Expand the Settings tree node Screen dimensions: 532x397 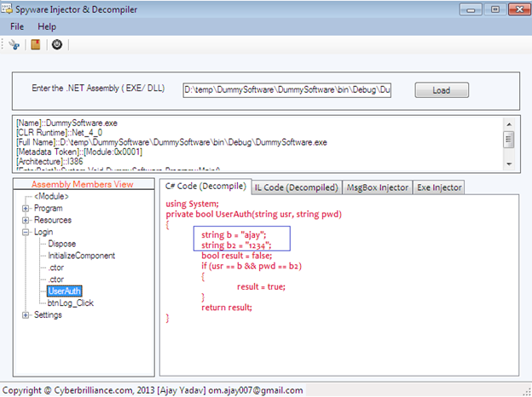coord(26,315)
